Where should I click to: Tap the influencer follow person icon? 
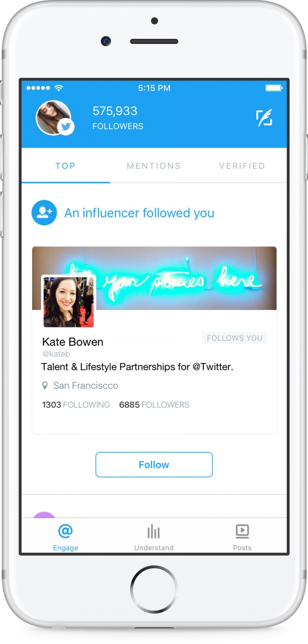[44, 213]
